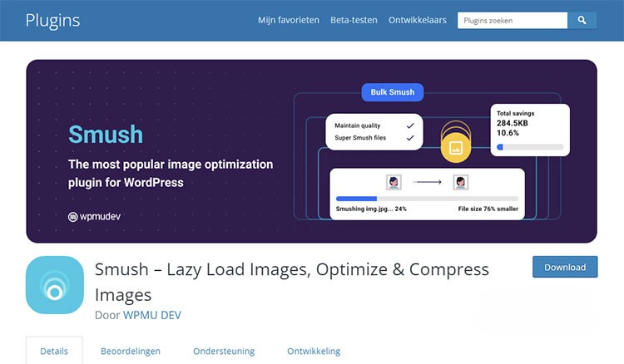Switch to the Ontwikkeling tab
Image resolution: width=624 pixels, height=364 pixels.
[314, 352]
